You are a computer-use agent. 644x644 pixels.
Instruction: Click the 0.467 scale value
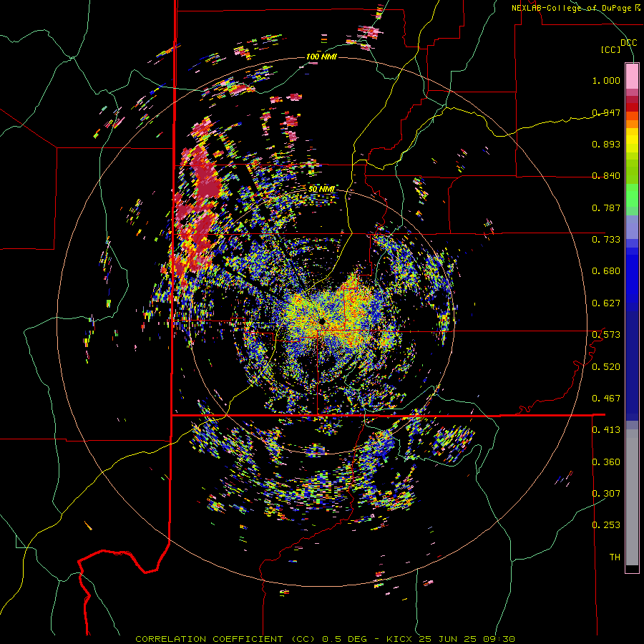tap(606, 398)
